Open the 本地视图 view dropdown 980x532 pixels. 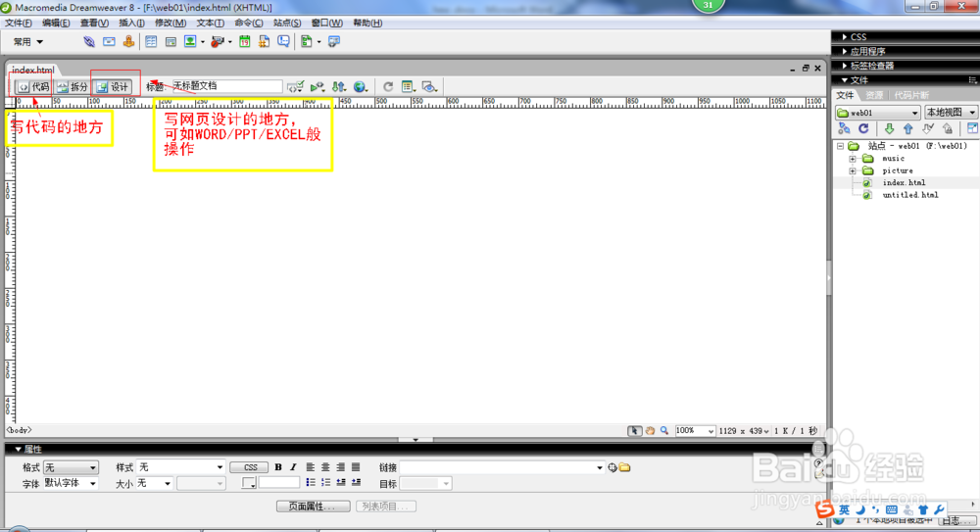click(x=951, y=113)
